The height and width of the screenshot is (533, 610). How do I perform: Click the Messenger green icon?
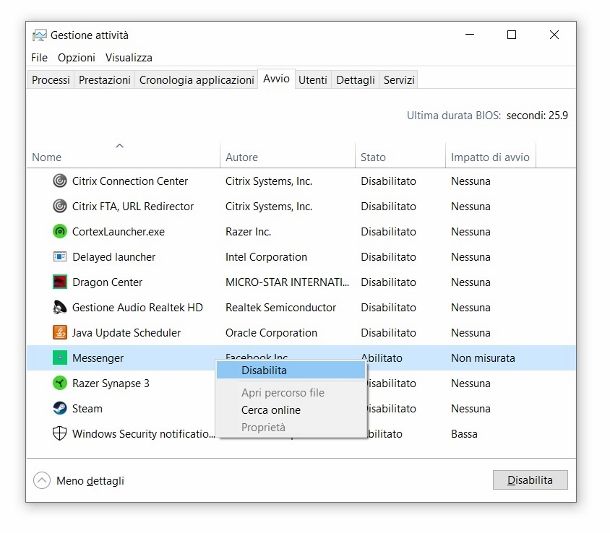point(60,358)
